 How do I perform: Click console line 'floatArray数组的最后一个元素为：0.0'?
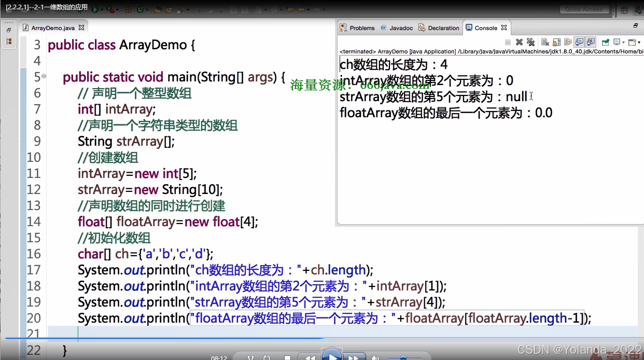pyautogui.click(x=446, y=113)
